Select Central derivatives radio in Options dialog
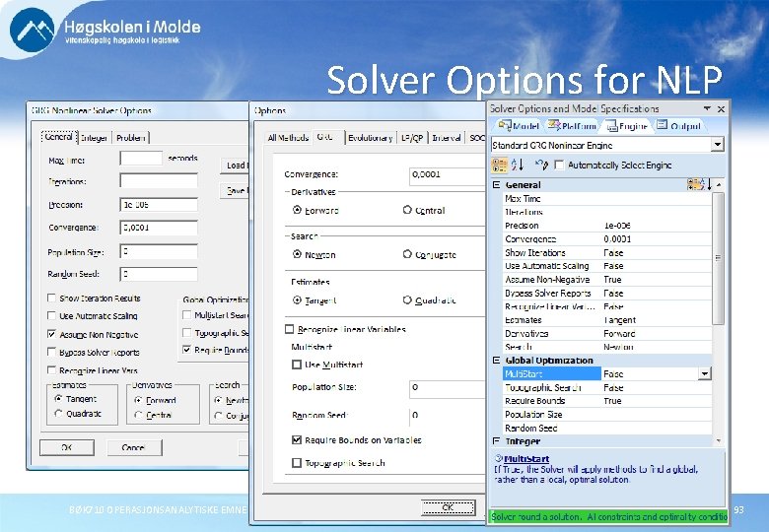The width and height of the screenshot is (769, 532). click(x=407, y=210)
